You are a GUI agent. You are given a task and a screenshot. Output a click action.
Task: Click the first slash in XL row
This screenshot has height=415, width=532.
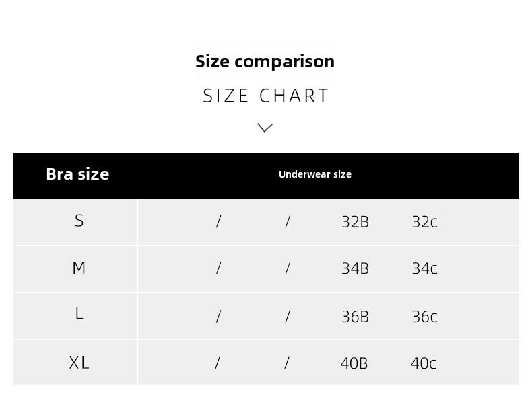(217, 363)
